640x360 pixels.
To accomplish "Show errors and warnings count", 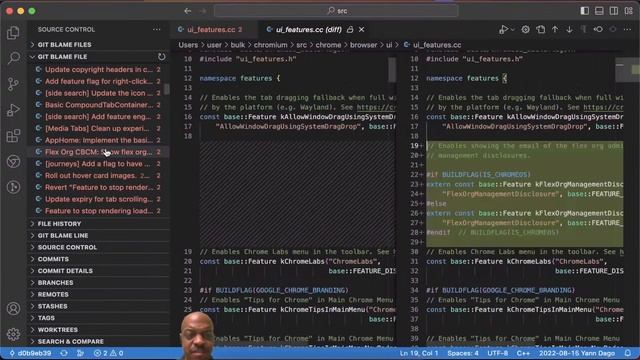I will click(x=108, y=353).
